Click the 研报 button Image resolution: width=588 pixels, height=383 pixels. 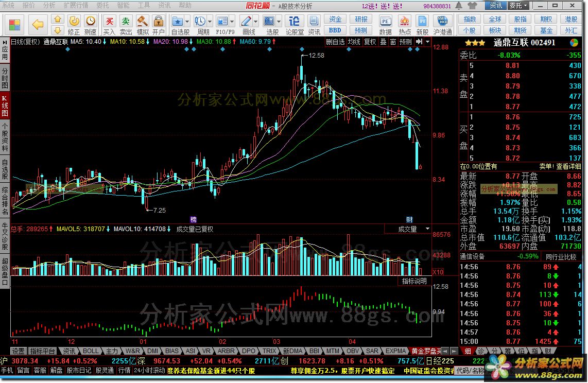point(361,20)
